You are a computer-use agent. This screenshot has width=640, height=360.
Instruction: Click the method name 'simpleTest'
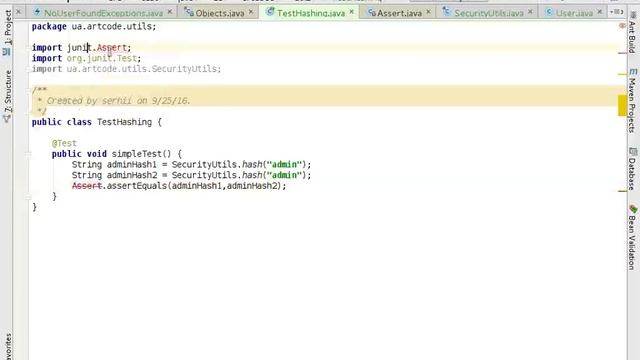point(137,154)
